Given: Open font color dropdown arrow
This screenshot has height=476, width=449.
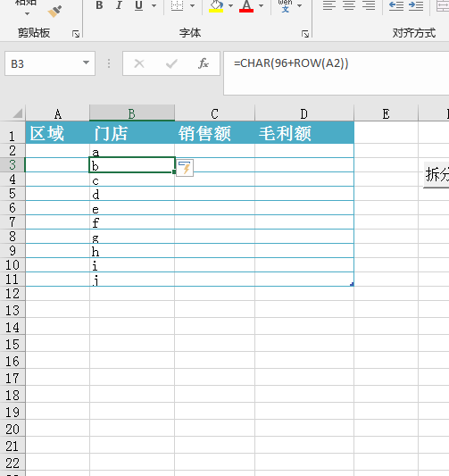Looking at the screenshot, I should 262,5.
